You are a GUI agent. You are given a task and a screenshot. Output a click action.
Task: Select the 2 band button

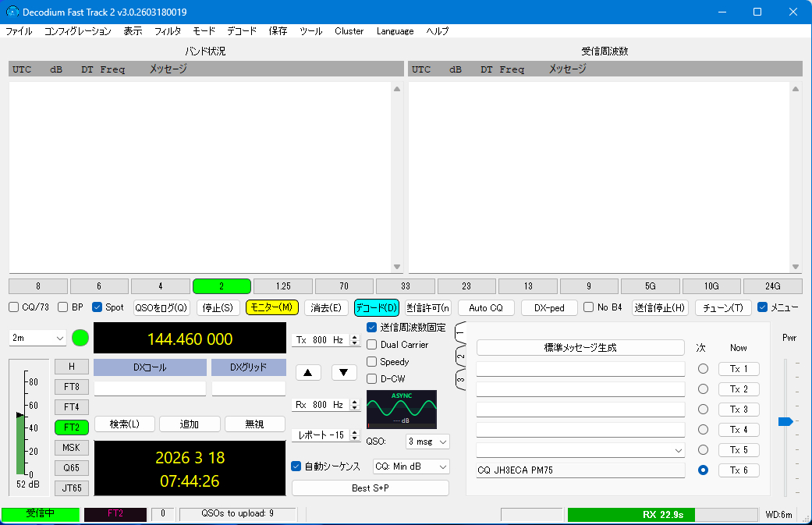pyautogui.click(x=222, y=286)
